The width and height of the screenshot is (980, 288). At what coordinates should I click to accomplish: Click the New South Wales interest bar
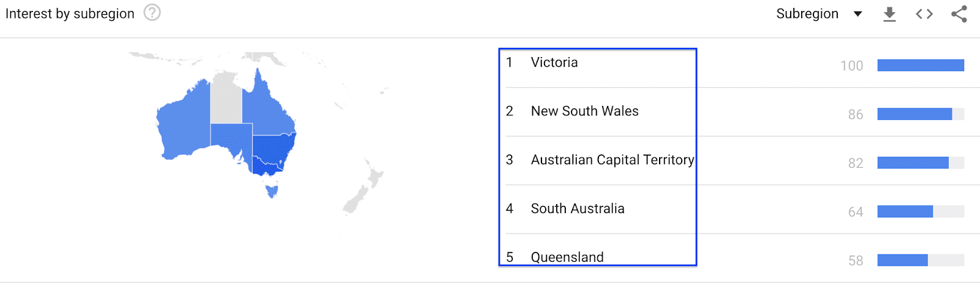pyautogui.click(x=914, y=114)
